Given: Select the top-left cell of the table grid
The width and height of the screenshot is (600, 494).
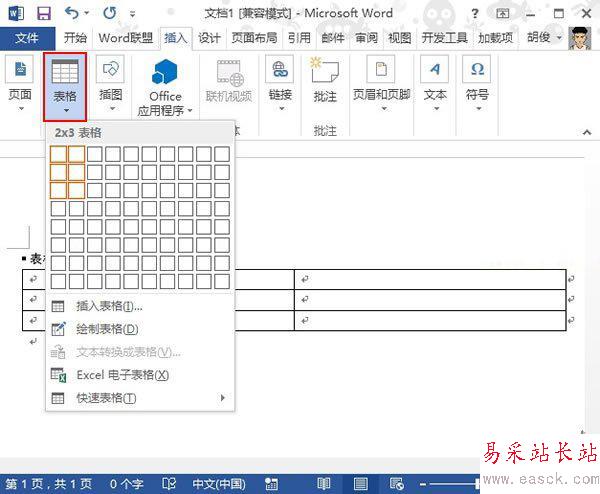Looking at the screenshot, I should (59, 154).
